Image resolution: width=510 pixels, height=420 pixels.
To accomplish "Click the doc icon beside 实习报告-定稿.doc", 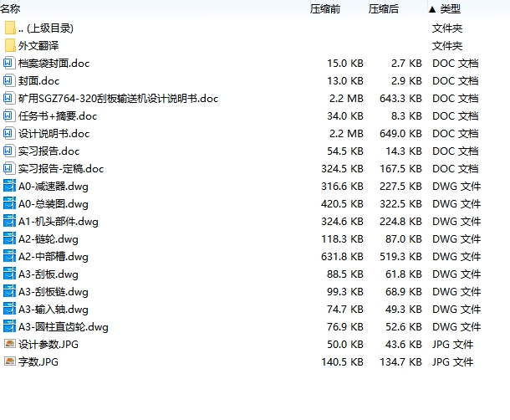I will click(9, 168).
